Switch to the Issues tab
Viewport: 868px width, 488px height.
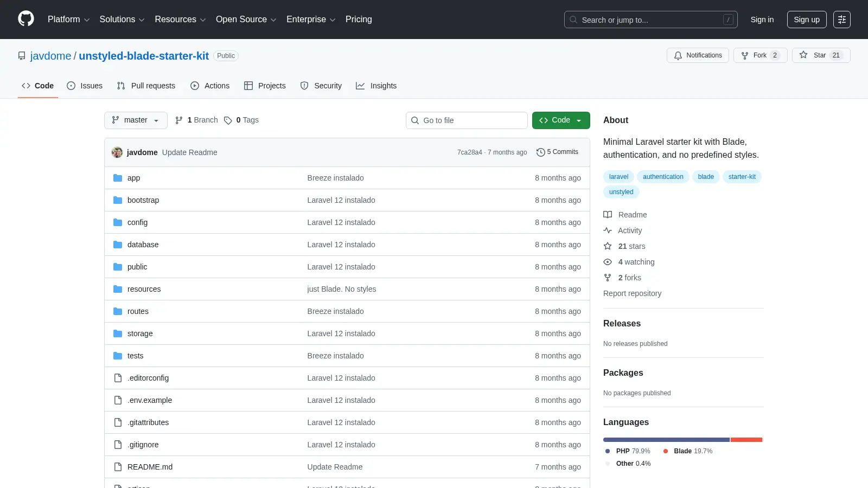click(x=85, y=86)
